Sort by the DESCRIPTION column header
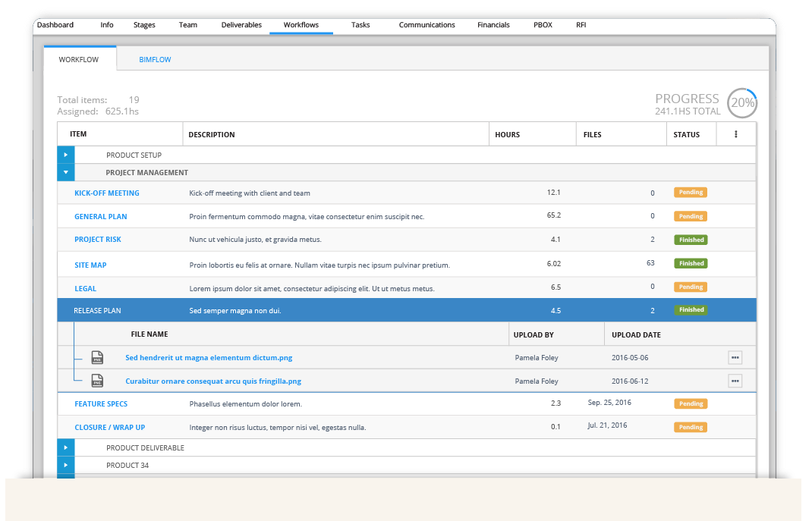The width and height of the screenshot is (812, 521). (x=211, y=134)
